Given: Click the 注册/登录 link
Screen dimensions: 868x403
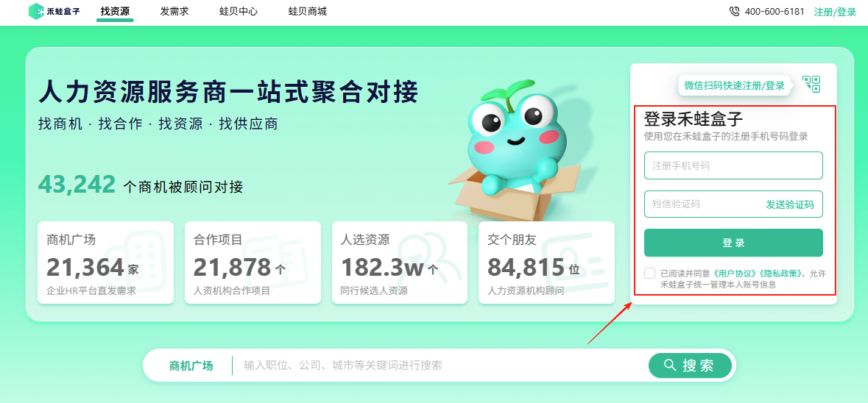Looking at the screenshot, I should tap(835, 12).
